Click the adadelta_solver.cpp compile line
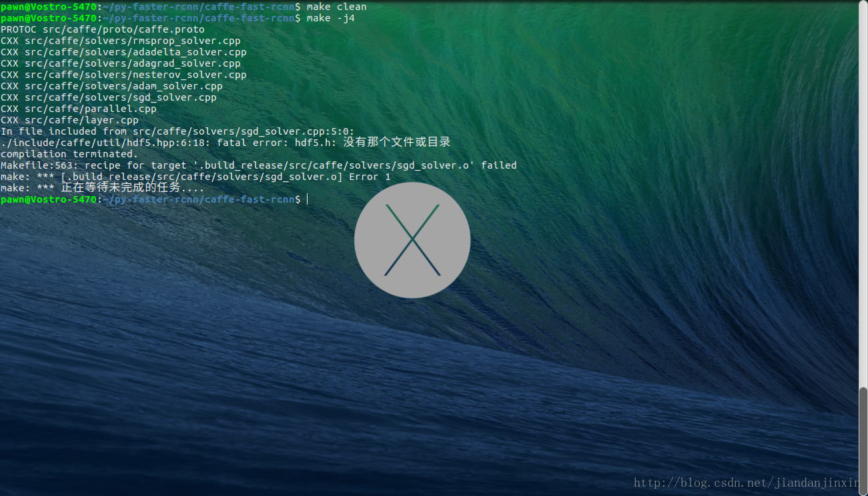This screenshot has width=868, height=496. pyautogui.click(x=123, y=52)
